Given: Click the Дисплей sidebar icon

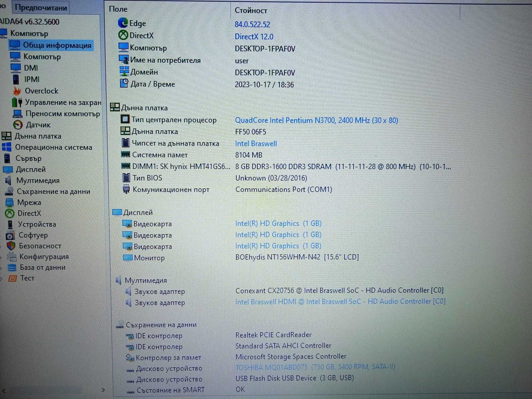Looking at the screenshot, I should pyautogui.click(x=8, y=169).
